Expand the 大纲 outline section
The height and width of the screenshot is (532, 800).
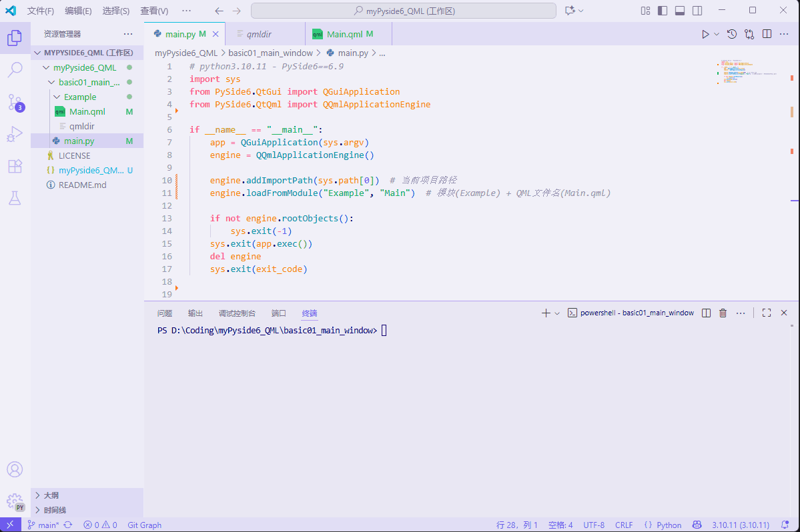click(x=87, y=495)
